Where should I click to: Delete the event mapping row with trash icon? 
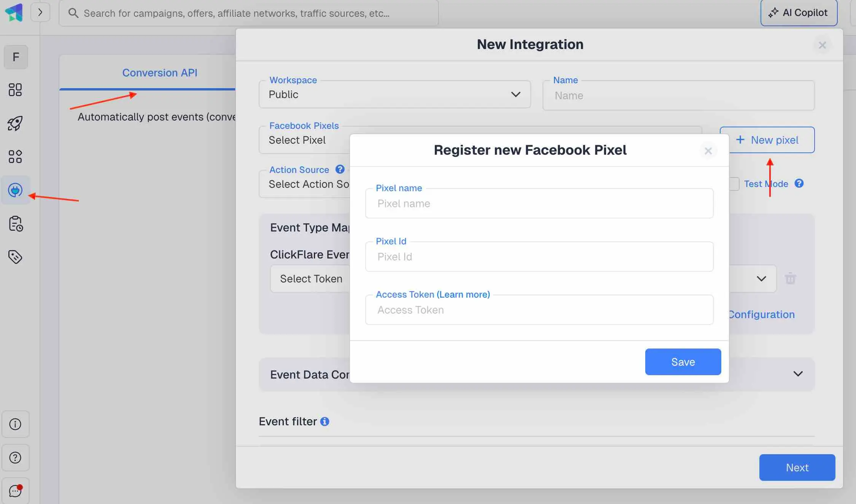(x=790, y=279)
